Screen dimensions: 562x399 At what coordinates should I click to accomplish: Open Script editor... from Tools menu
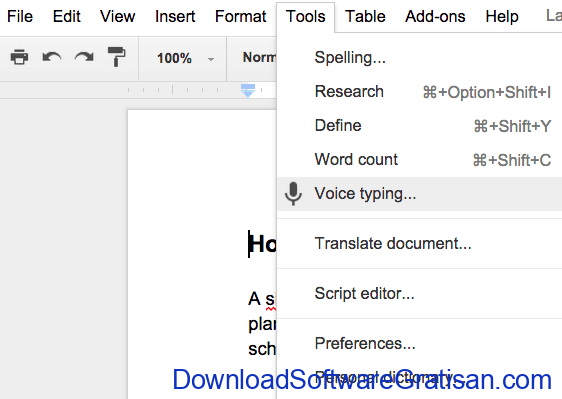tap(419, 294)
